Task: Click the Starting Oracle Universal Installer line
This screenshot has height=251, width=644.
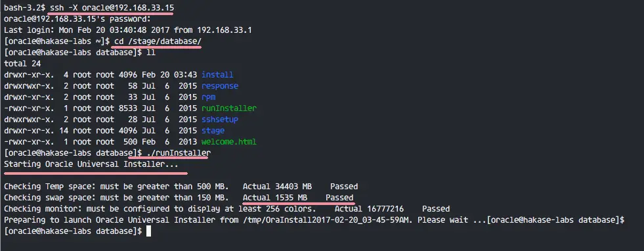Action: pos(91,164)
